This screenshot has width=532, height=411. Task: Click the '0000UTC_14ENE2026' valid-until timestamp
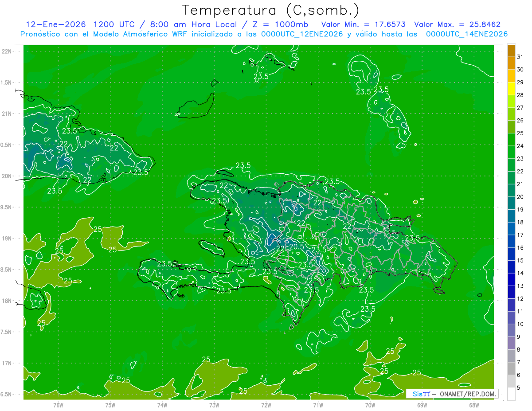(x=466, y=34)
